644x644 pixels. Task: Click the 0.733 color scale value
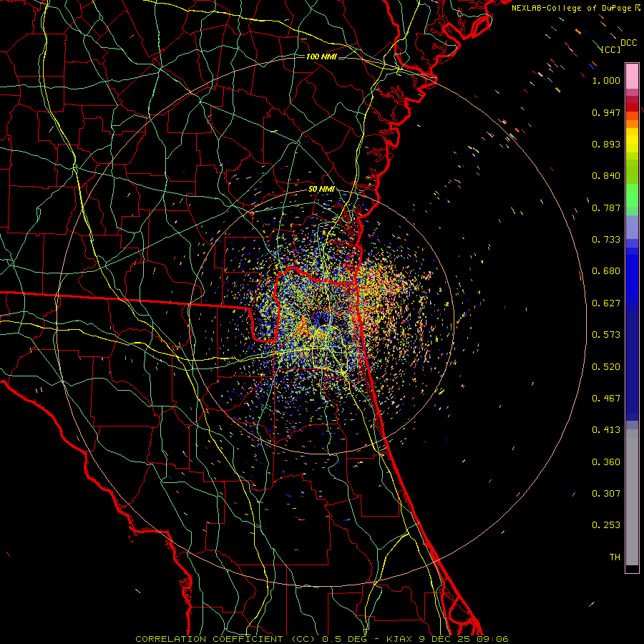606,240
